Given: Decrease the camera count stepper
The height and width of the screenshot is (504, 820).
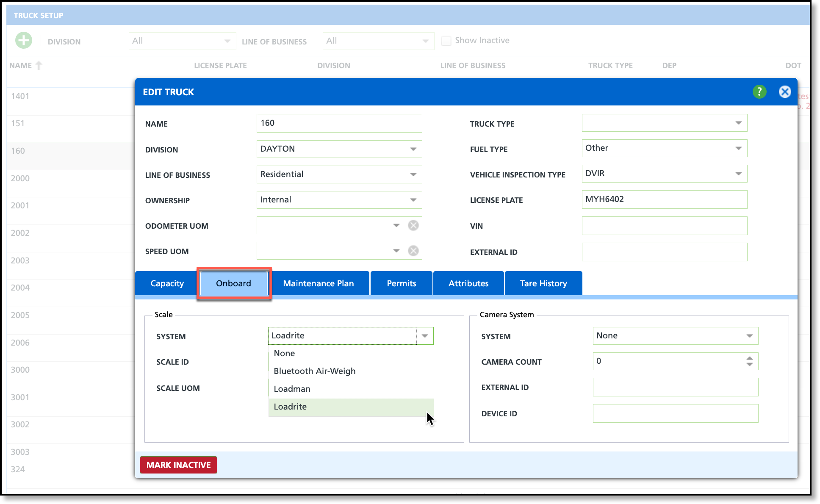Looking at the screenshot, I should coord(749,364).
